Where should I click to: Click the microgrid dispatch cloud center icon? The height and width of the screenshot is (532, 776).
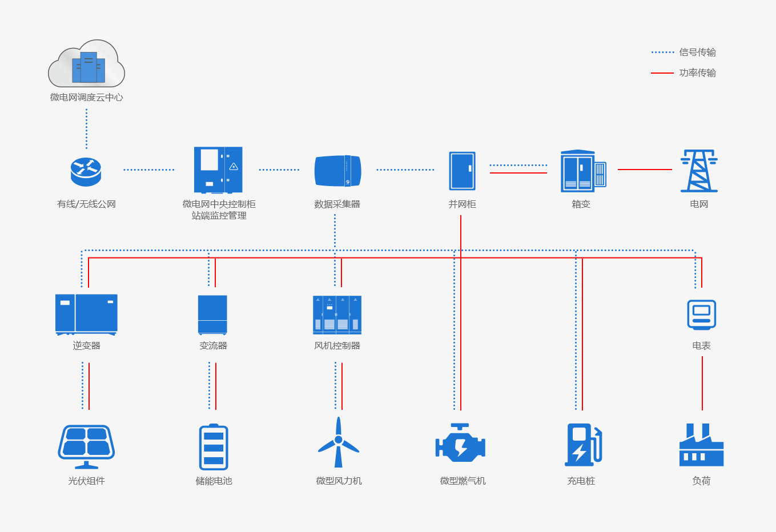click(86, 64)
